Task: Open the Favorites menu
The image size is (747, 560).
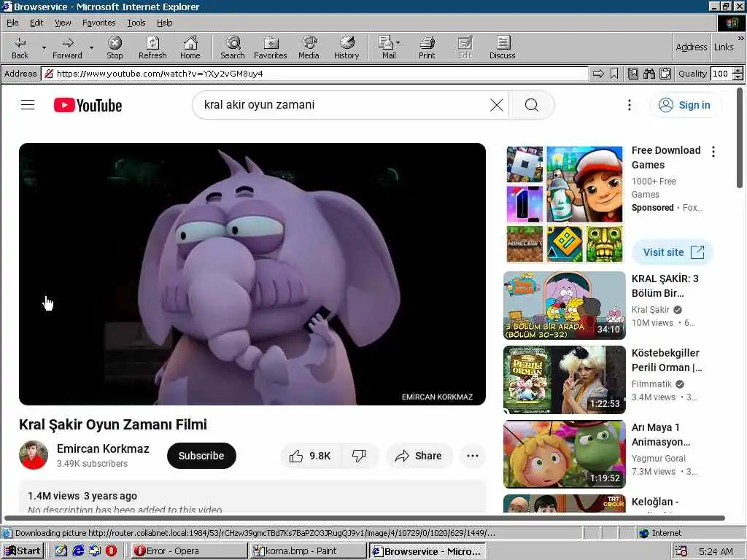Action: click(98, 23)
